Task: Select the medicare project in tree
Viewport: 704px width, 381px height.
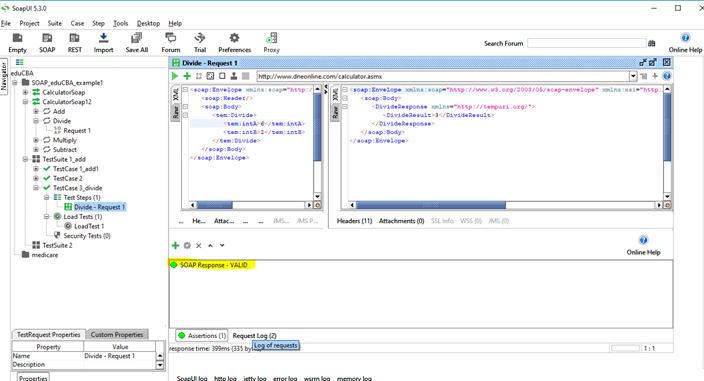Action: 44,255
